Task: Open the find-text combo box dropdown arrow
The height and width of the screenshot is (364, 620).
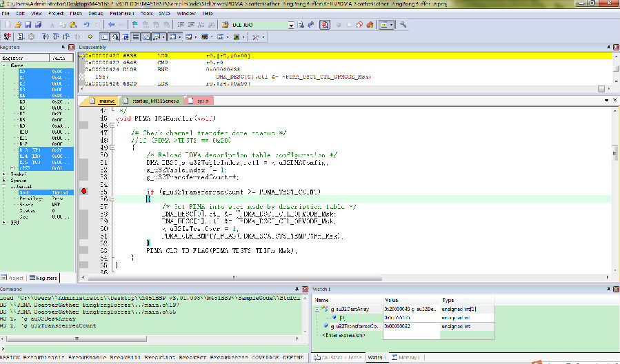Action: [x=291, y=25]
